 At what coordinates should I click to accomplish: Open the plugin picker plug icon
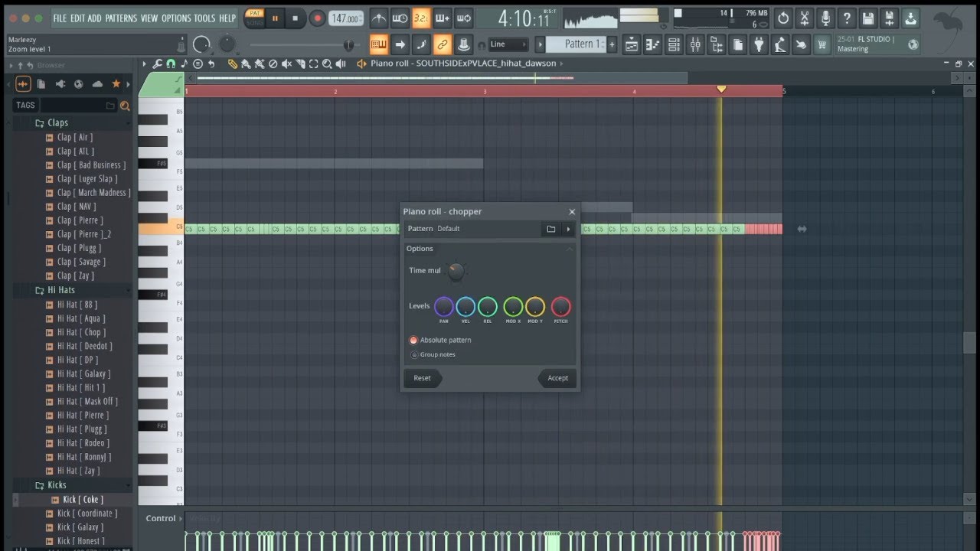click(759, 44)
